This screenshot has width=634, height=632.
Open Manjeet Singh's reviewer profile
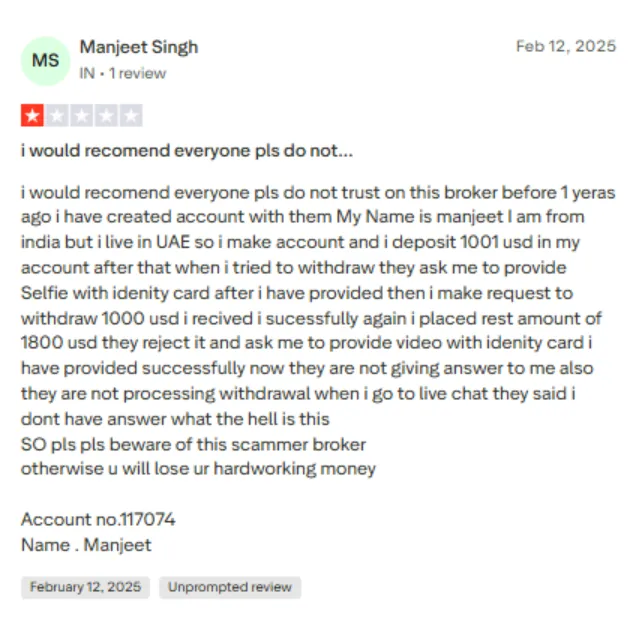click(139, 47)
